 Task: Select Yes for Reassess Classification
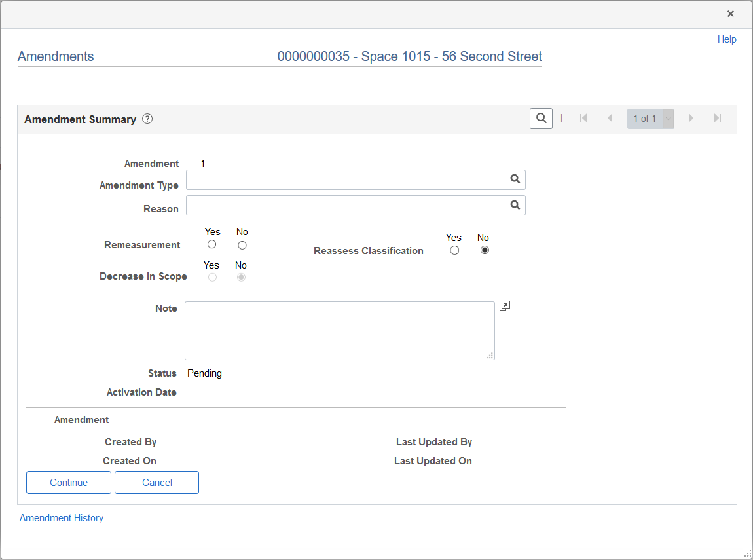pyautogui.click(x=454, y=250)
